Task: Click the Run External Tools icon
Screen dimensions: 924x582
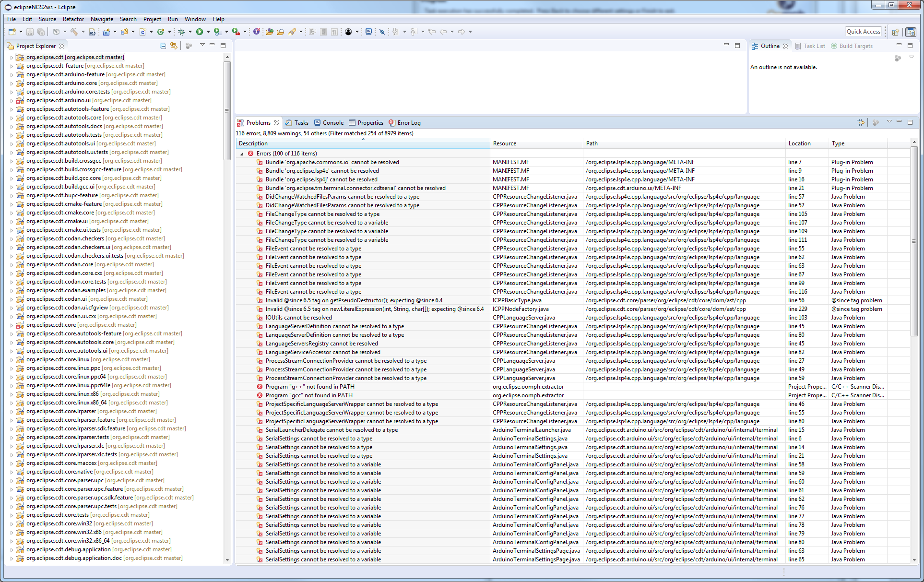Action: [236, 32]
